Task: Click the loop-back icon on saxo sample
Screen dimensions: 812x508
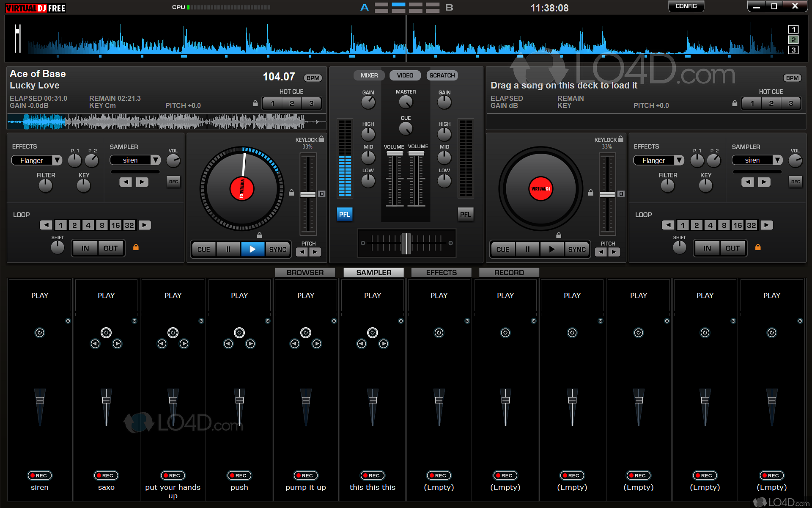Action: tap(106, 333)
